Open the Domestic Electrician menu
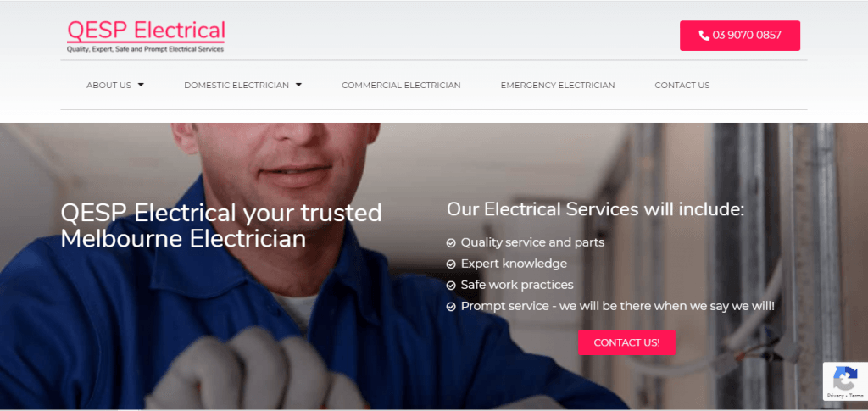The height and width of the screenshot is (411, 868). [236, 86]
